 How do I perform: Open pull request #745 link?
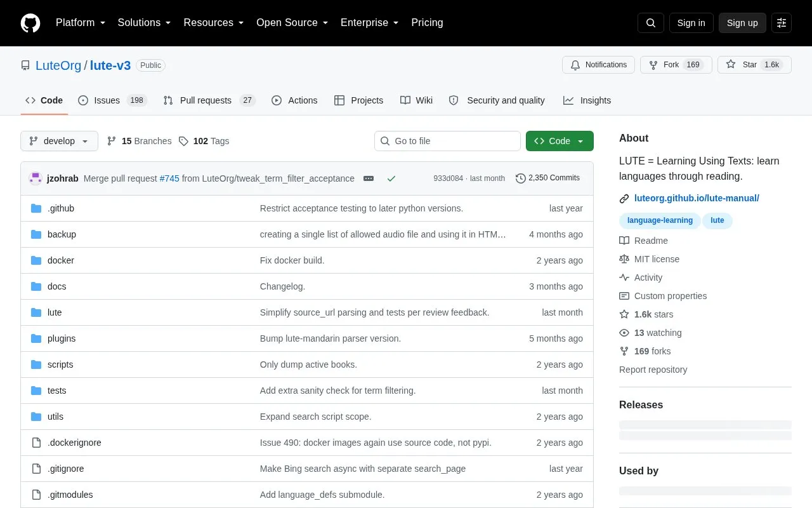169,178
